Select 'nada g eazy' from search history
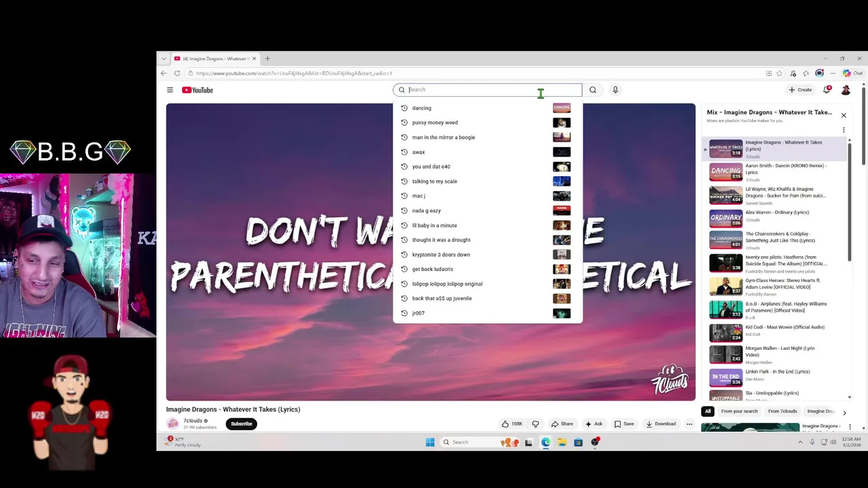Image resolution: width=868 pixels, height=488 pixels. click(x=487, y=211)
